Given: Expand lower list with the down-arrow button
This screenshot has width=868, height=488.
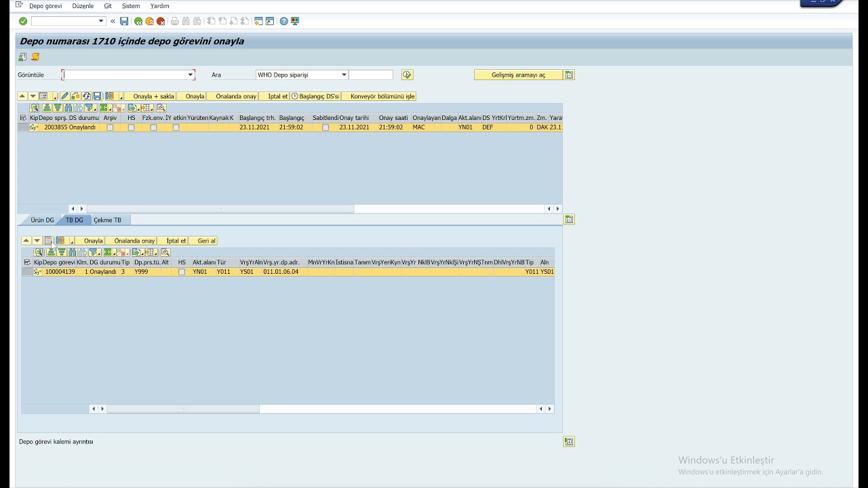Looking at the screenshot, I should pyautogui.click(x=37, y=241).
